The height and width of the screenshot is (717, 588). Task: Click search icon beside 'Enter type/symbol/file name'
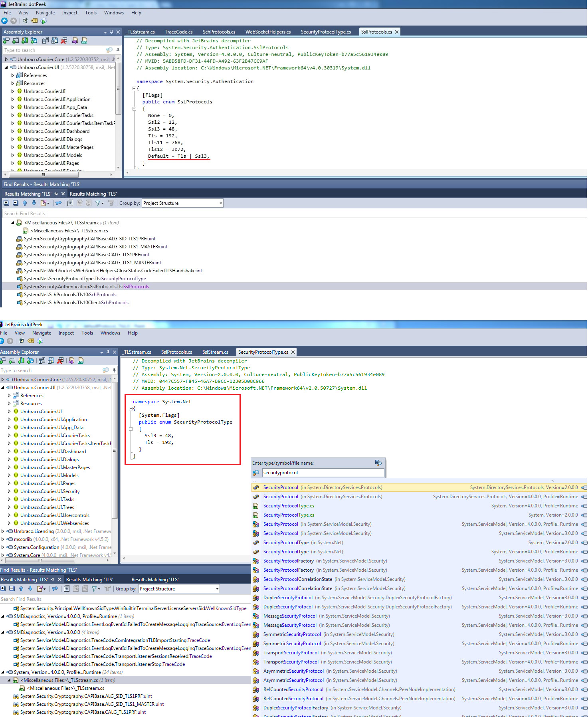pos(378,463)
